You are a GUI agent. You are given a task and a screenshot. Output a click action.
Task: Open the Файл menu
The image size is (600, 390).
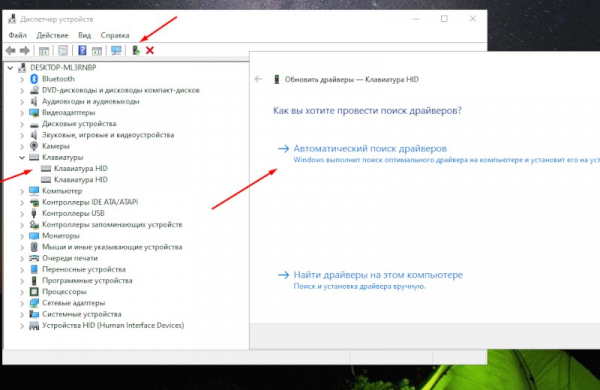18,35
